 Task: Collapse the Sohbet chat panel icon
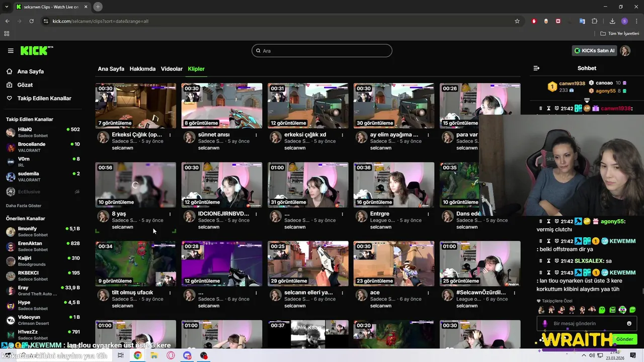click(x=536, y=68)
